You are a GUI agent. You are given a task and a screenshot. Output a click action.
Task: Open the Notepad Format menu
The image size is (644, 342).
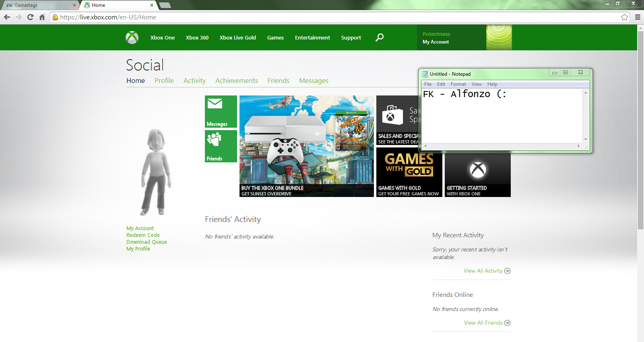458,84
